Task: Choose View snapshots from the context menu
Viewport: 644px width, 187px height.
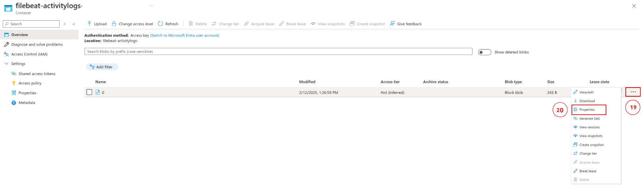Action: coord(596,136)
